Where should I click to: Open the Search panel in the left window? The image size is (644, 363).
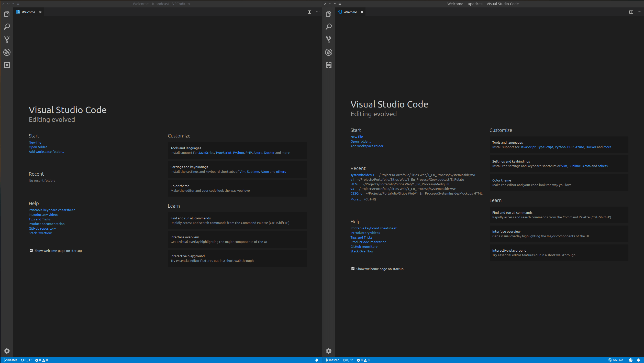tap(7, 27)
